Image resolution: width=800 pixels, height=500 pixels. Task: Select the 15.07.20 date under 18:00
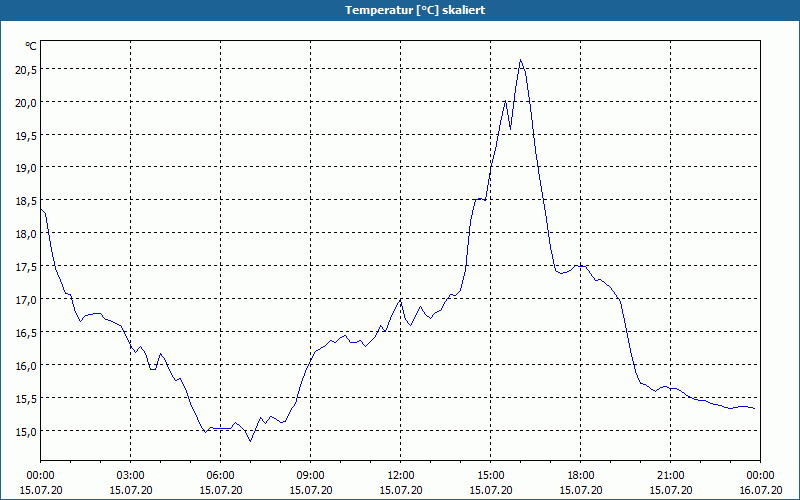coord(581,490)
